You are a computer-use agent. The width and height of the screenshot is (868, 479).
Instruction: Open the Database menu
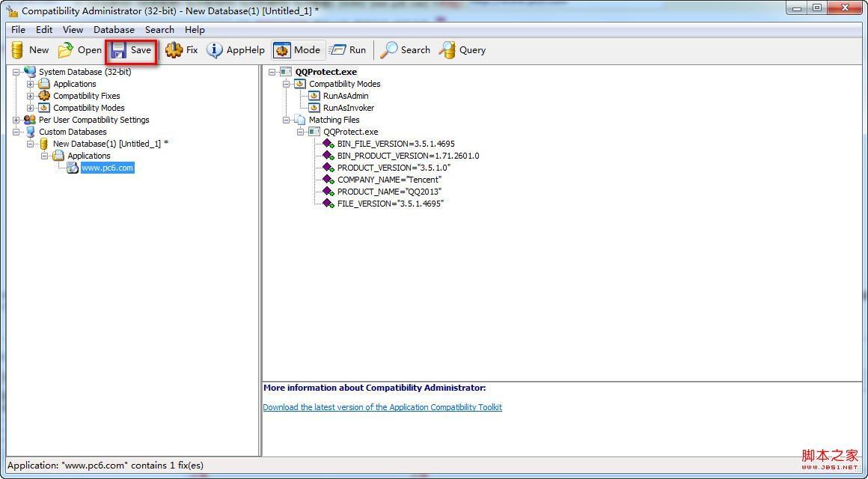(114, 30)
